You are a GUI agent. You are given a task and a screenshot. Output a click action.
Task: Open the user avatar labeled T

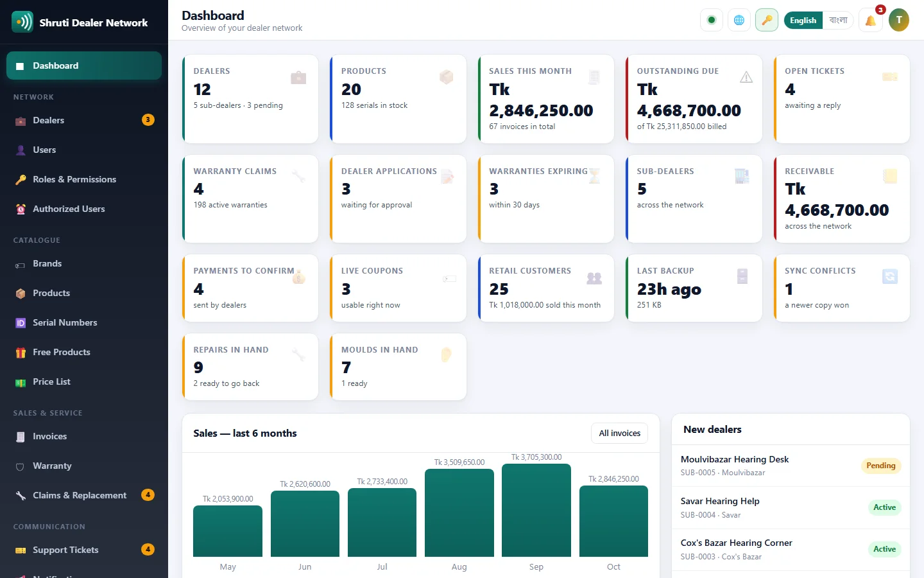pos(899,20)
